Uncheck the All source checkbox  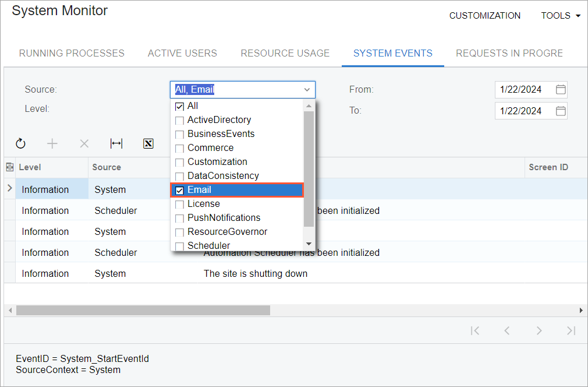click(x=180, y=107)
